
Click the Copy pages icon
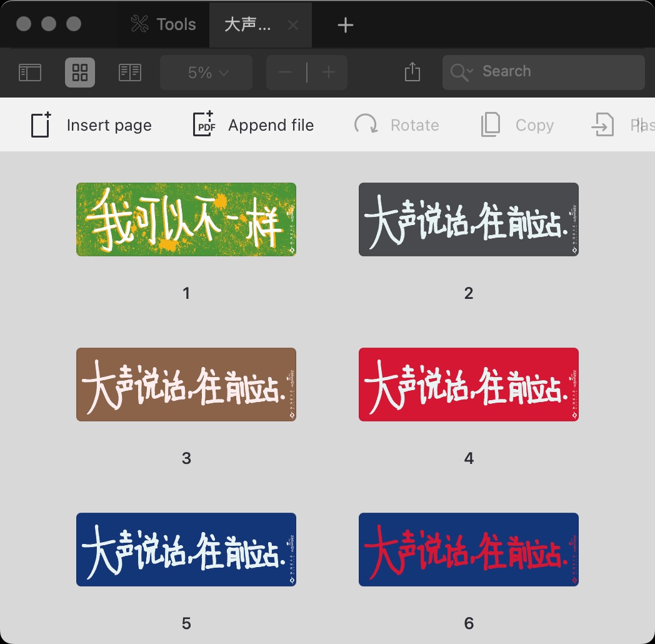[x=491, y=125]
